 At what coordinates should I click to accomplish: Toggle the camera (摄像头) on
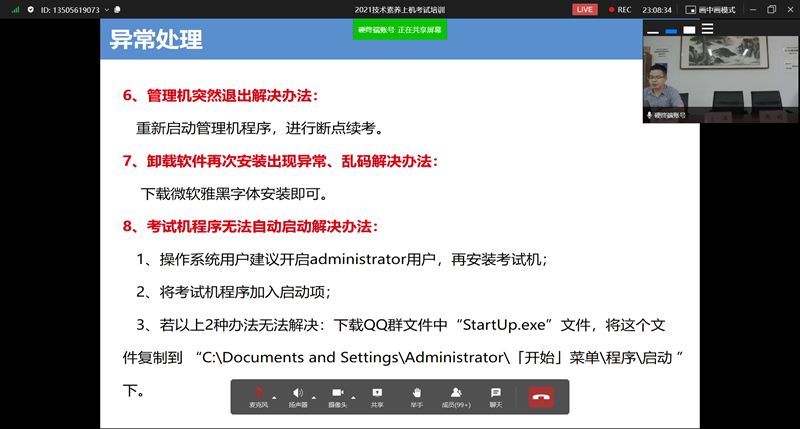337,395
